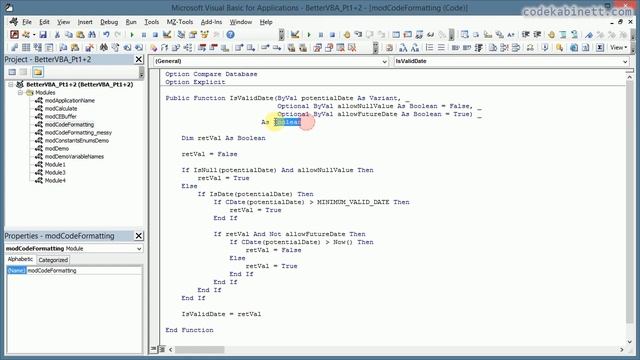Viewport: 640px width, 360px height.
Task: Click the Comment Block icon
Action: [563, 35]
